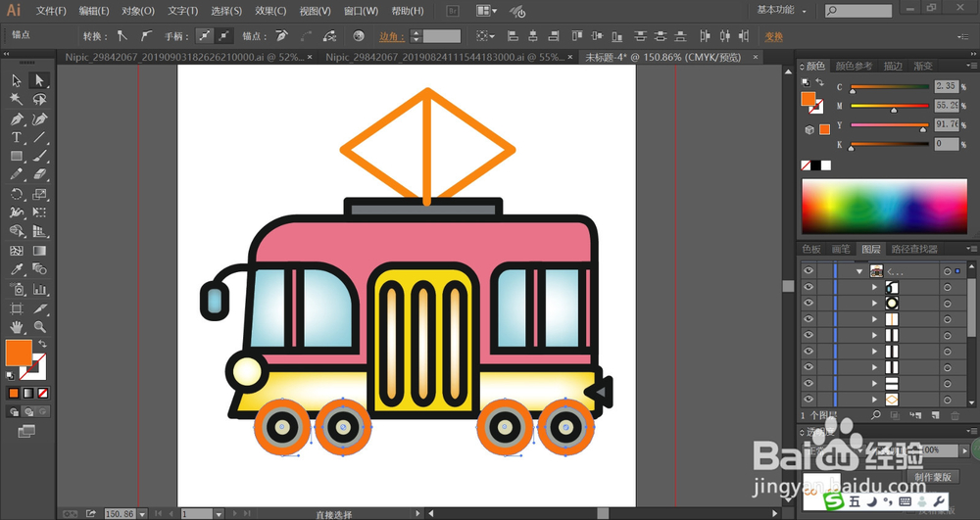The height and width of the screenshot is (520, 980).
Task: Open artboard navigation dropdown
Action: 219,514
